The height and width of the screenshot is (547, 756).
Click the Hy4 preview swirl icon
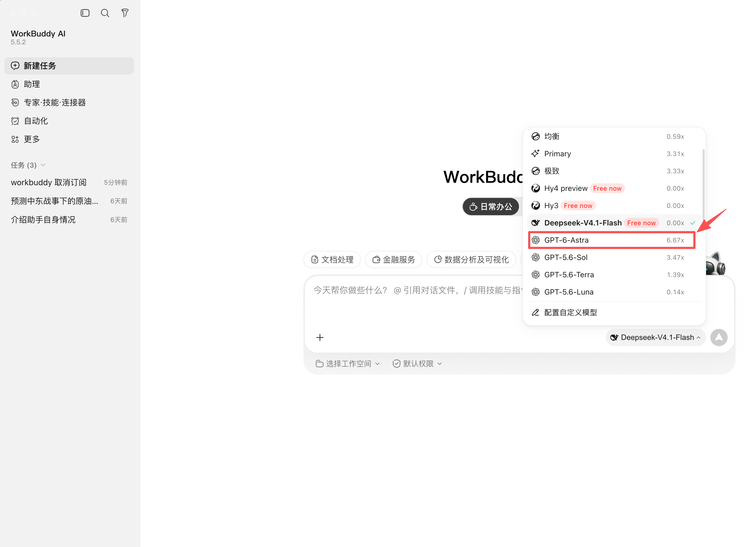(535, 188)
